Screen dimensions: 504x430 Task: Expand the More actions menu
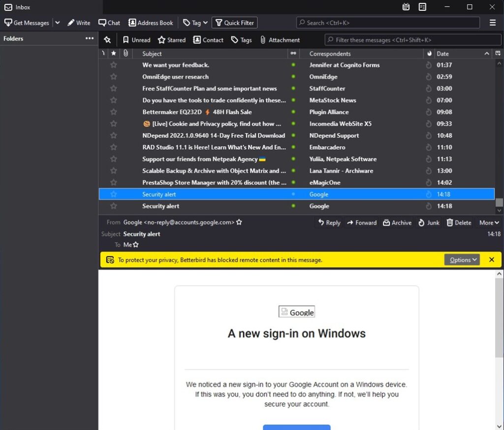[489, 223]
